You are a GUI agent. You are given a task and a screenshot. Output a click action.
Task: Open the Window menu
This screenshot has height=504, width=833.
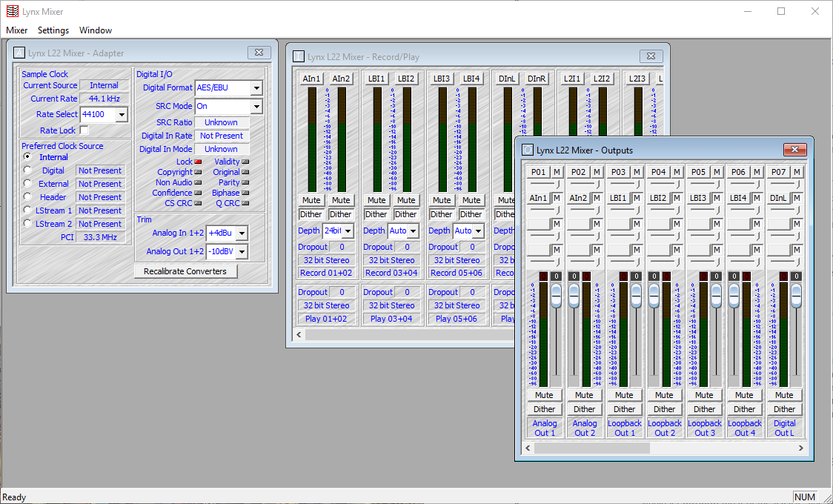tap(95, 31)
